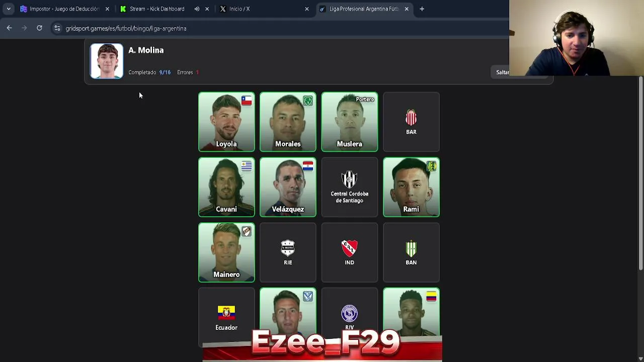Click the Errores 1 counter

[188, 72]
